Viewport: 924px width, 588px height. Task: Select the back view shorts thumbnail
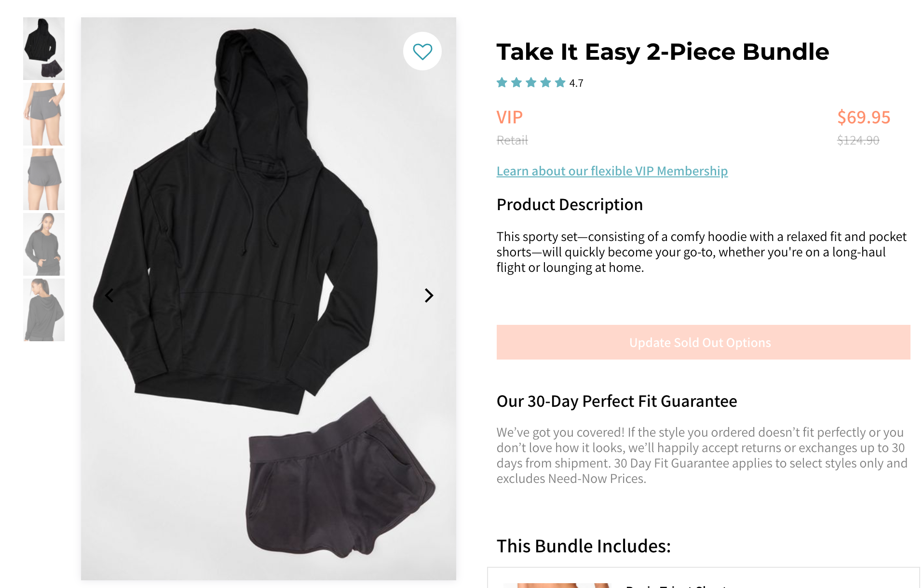[x=43, y=179]
